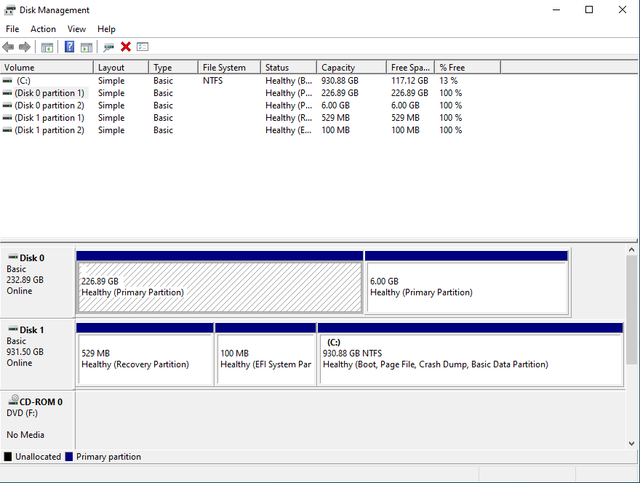The width and height of the screenshot is (640, 483).
Task: Click the blue Primary partition legend swatch
Action: 69,456
